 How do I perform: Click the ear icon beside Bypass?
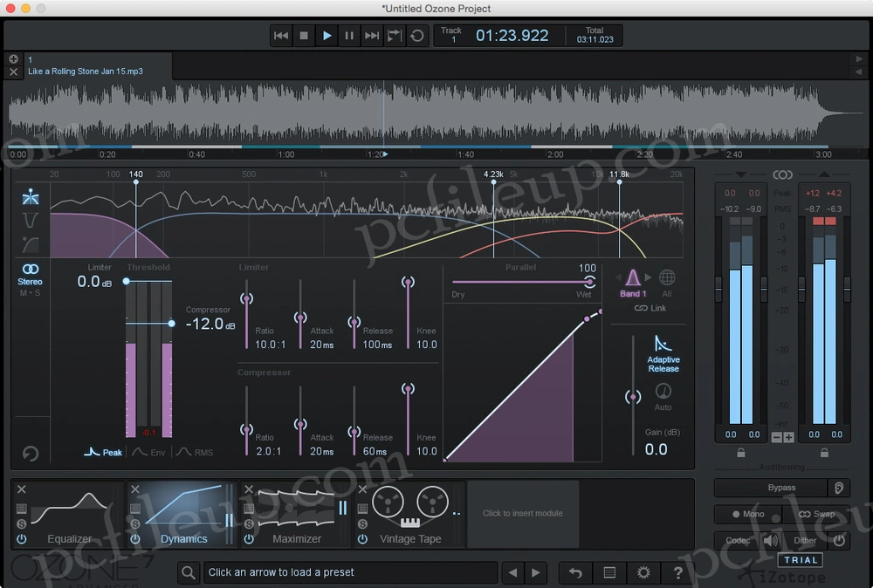coord(838,489)
